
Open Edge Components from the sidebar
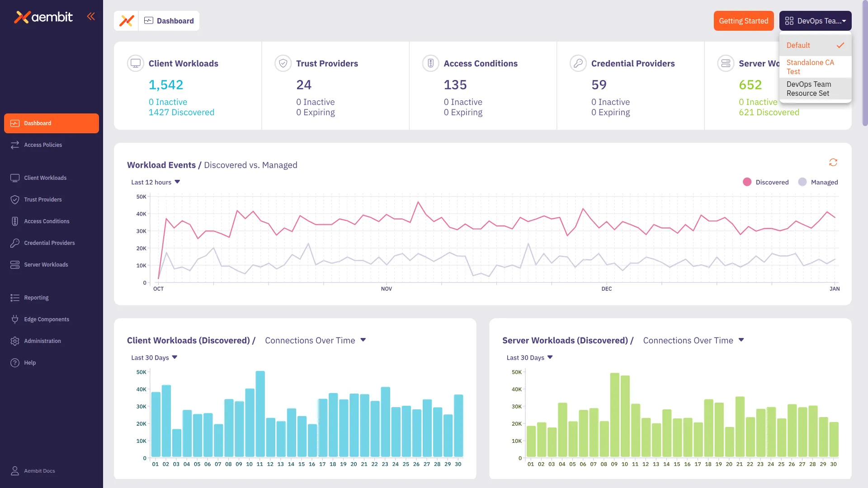[47, 319]
